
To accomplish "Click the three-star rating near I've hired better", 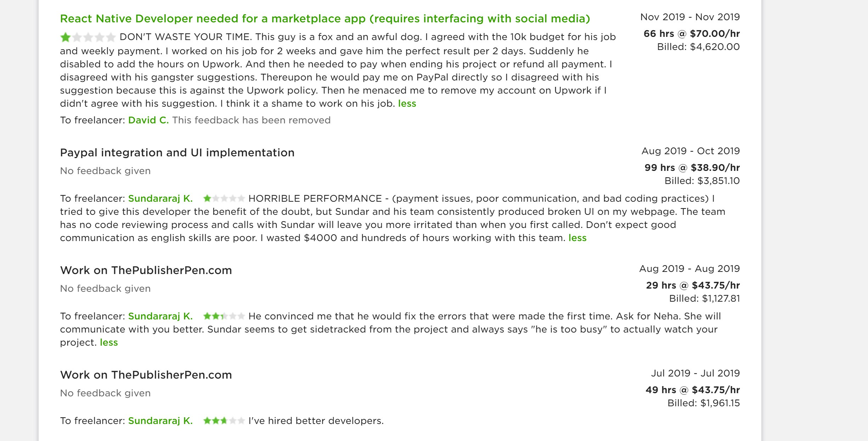I will pyautogui.click(x=224, y=421).
